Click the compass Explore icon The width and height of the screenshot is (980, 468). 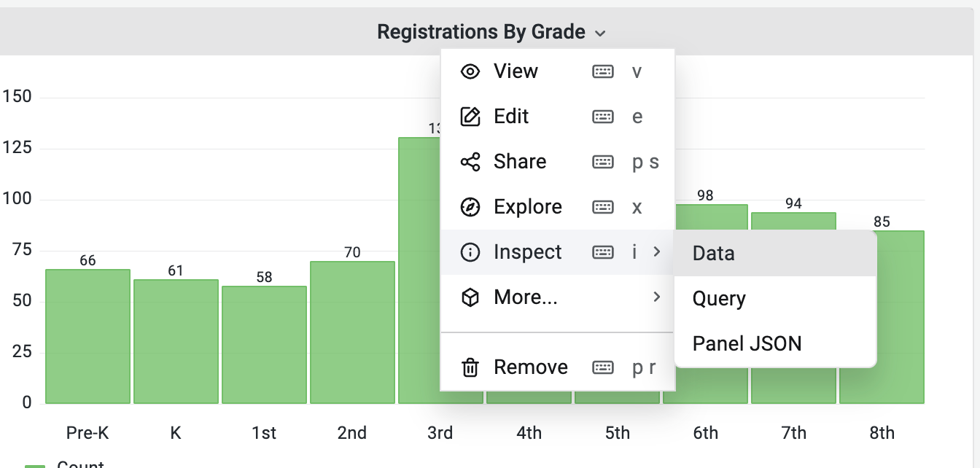tap(470, 207)
